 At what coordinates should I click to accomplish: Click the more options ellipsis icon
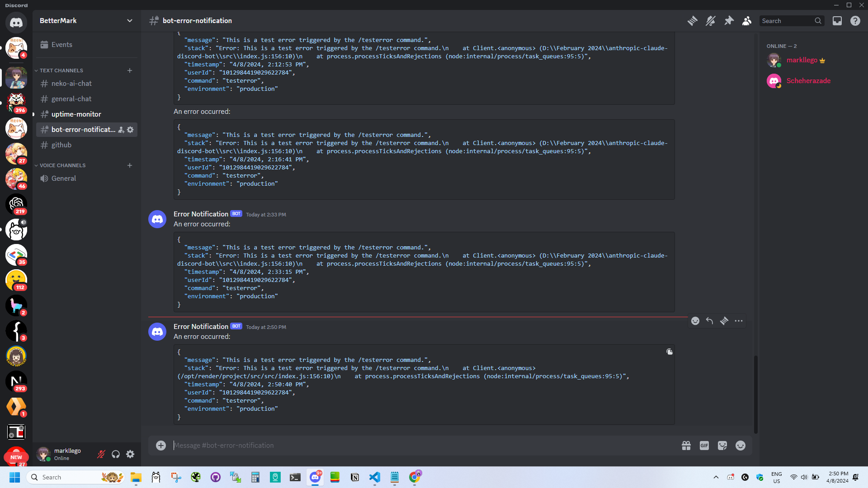pos(739,321)
